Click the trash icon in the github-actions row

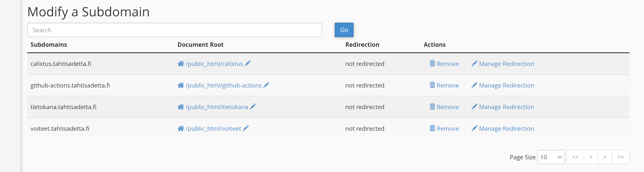[x=432, y=85]
